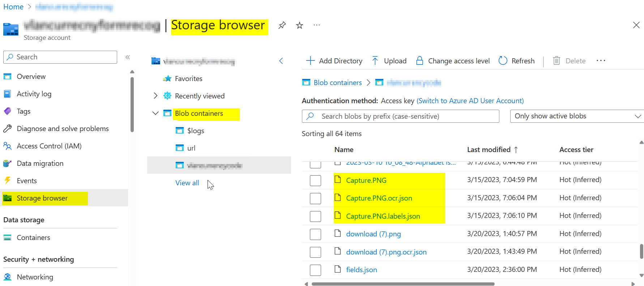Viewport: 644px width, 286px height.
Task: Tick the checkbox for download (7).png
Action: (315, 234)
